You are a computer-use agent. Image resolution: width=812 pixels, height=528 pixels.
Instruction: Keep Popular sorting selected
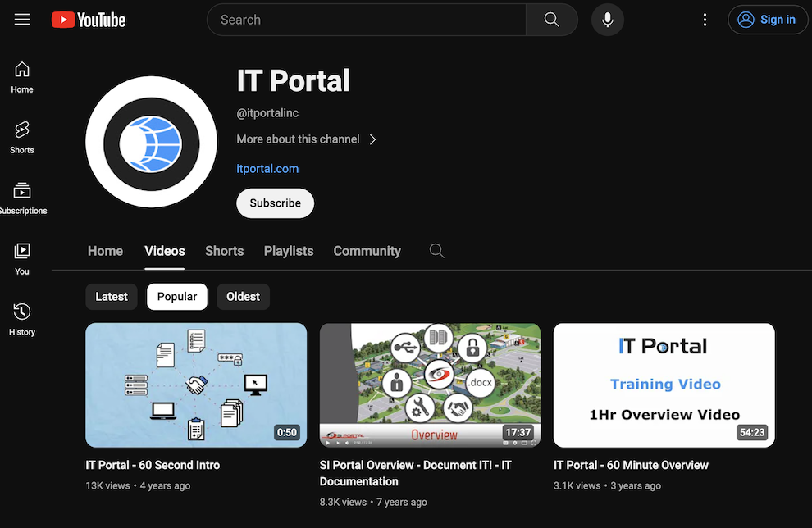177,296
